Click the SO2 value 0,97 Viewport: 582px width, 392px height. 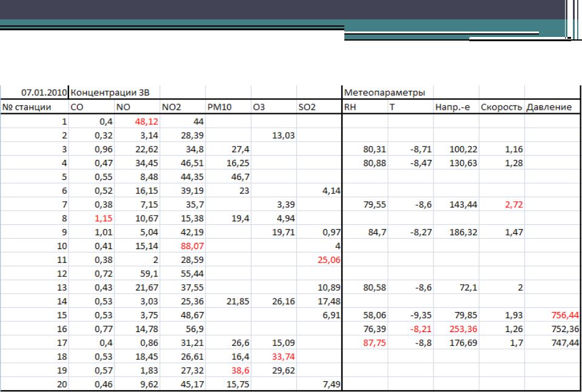pyautogui.click(x=331, y=233)
